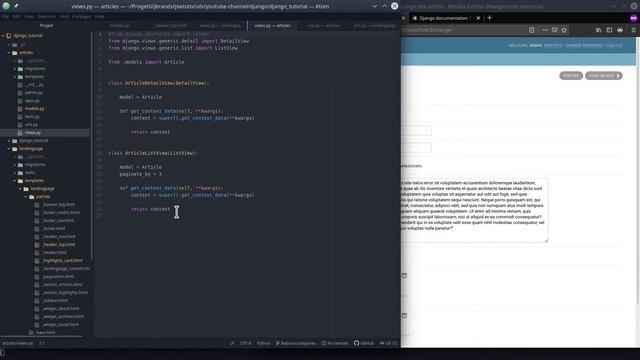Expand the templates folder under articles
The width and height of the screenshot is (640, 360).
15,77
